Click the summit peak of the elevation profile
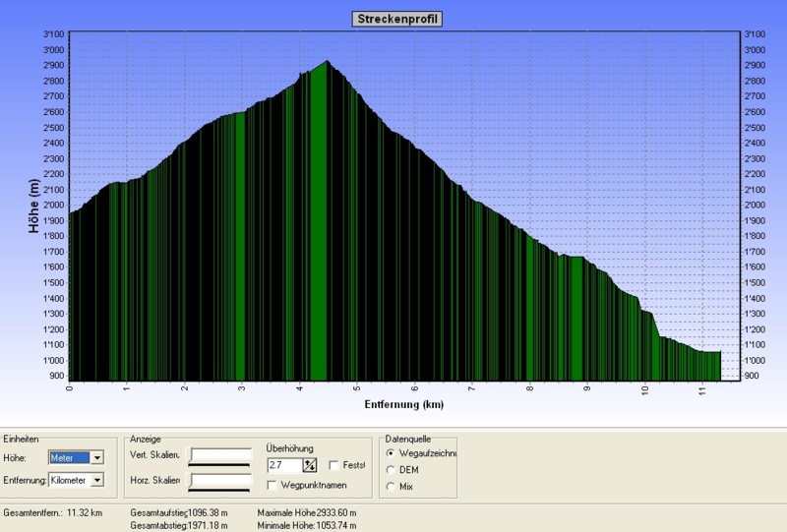The image size is (787, 532). (x=326, y=63)
